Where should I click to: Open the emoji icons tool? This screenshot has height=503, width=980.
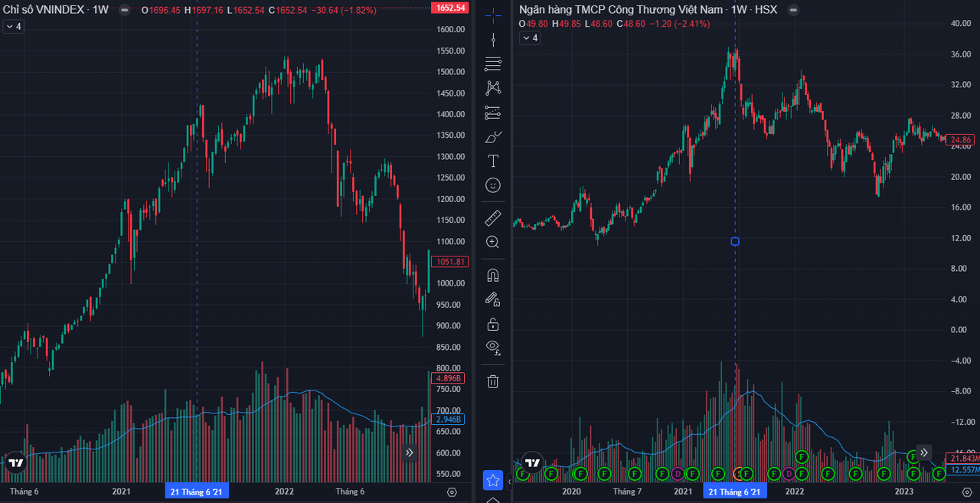[493, 185]
